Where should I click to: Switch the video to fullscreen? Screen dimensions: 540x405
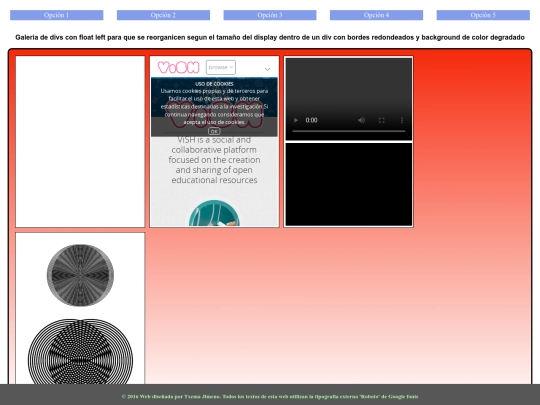pyautogui.click(x=382, y=120)
